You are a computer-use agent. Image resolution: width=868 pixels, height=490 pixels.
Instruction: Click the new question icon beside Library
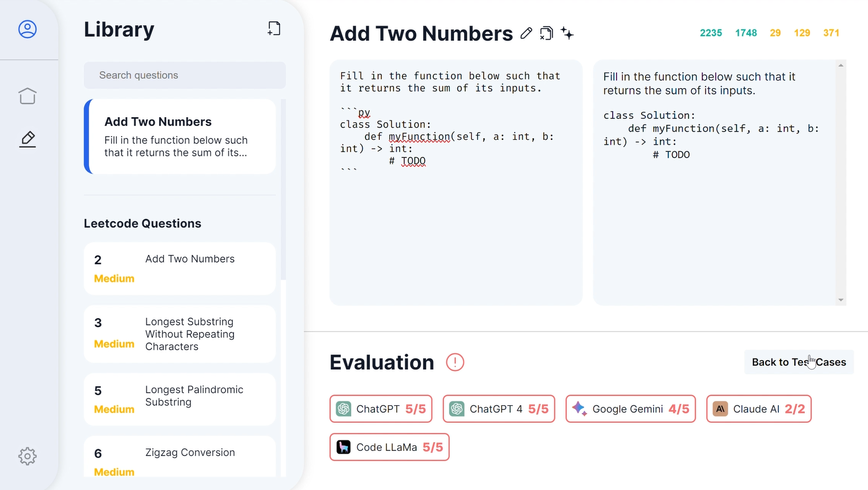click(274, 29)
